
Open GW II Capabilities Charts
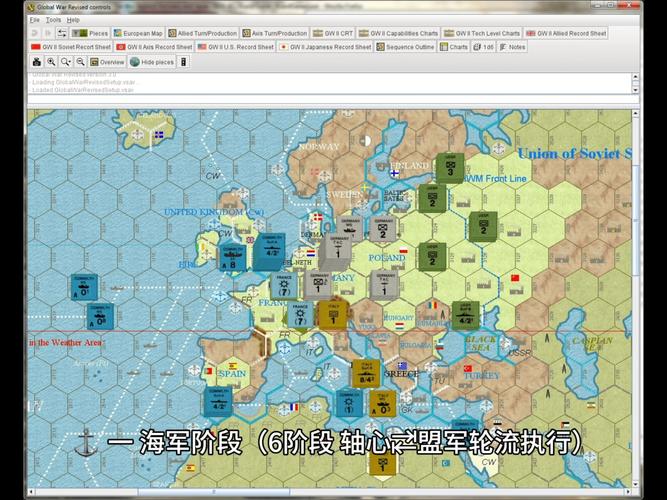pos(398,33)
